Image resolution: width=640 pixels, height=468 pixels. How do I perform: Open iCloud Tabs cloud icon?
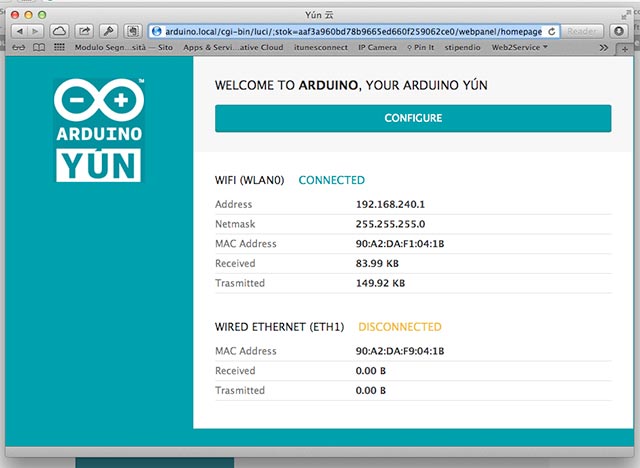click(58, 31)
